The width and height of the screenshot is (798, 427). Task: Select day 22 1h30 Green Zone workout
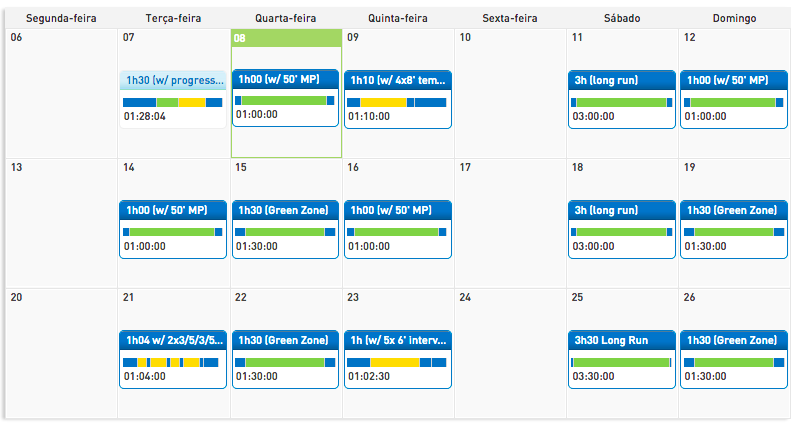point(285,340)
